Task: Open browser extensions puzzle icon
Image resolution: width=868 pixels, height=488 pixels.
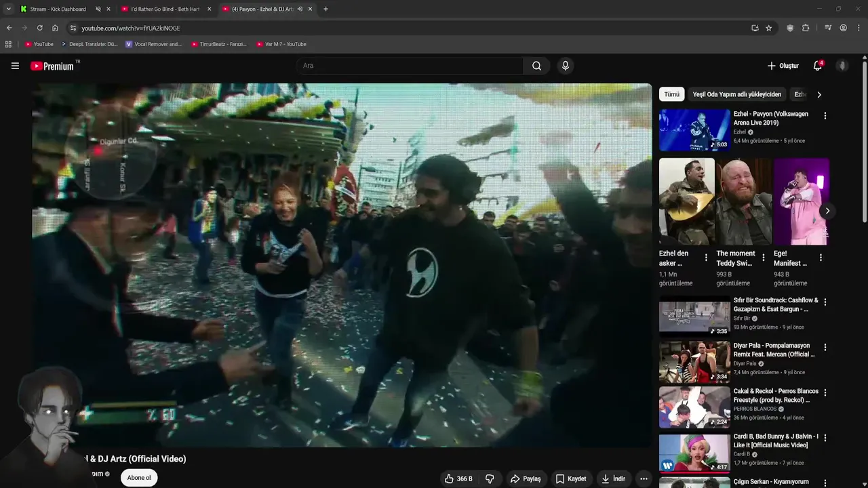Action: tap(806, 28)
